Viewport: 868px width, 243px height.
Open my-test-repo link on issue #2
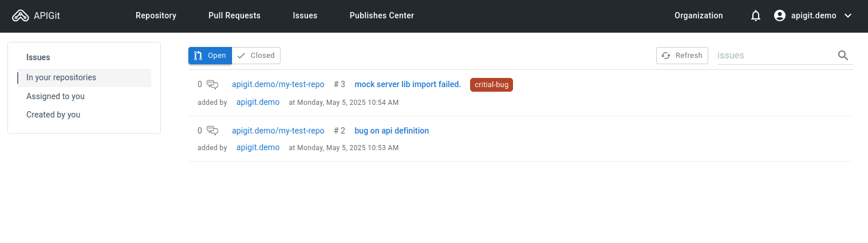click(x=278, y=131)
